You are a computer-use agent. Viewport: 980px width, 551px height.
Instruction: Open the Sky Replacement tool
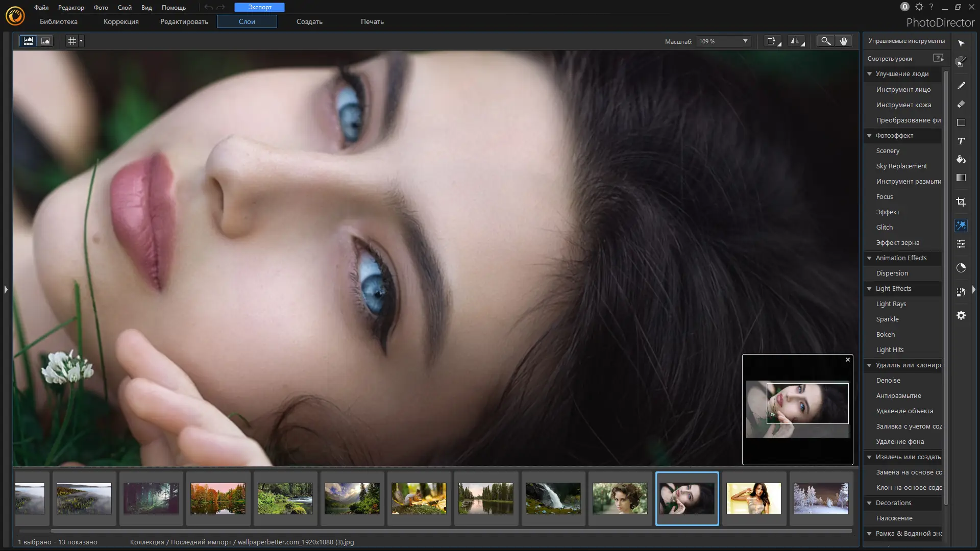pyautogui.click(x=901, y=166)
